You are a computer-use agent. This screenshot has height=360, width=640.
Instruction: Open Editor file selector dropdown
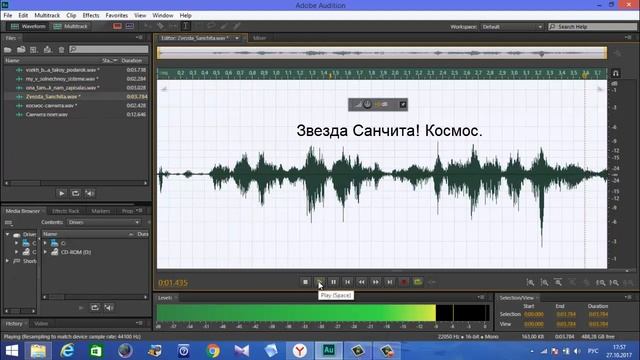[x=237, y=38]
